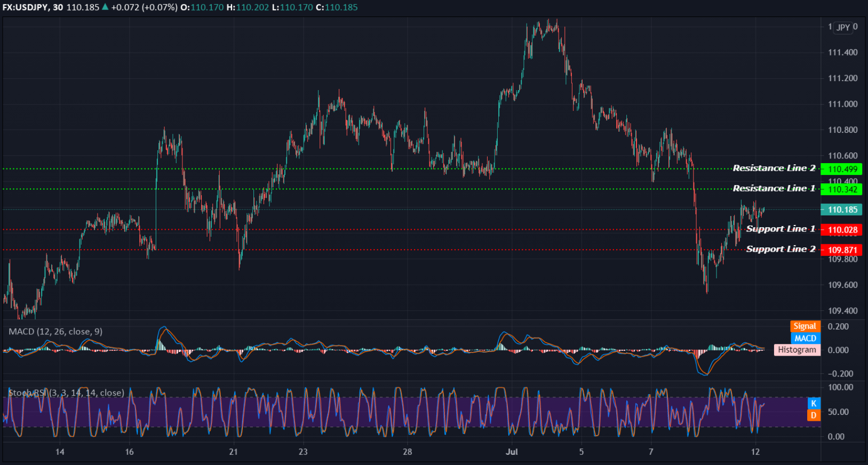Click the 0.200 MACD scale value
This screenshot has height=465, width=868.
pos(838,326)
